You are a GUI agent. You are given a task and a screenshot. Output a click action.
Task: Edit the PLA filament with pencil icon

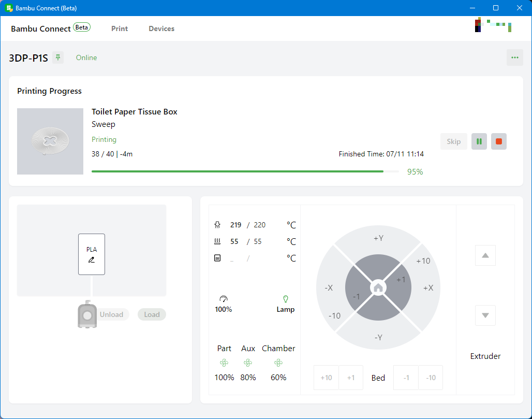coord(92,260)
